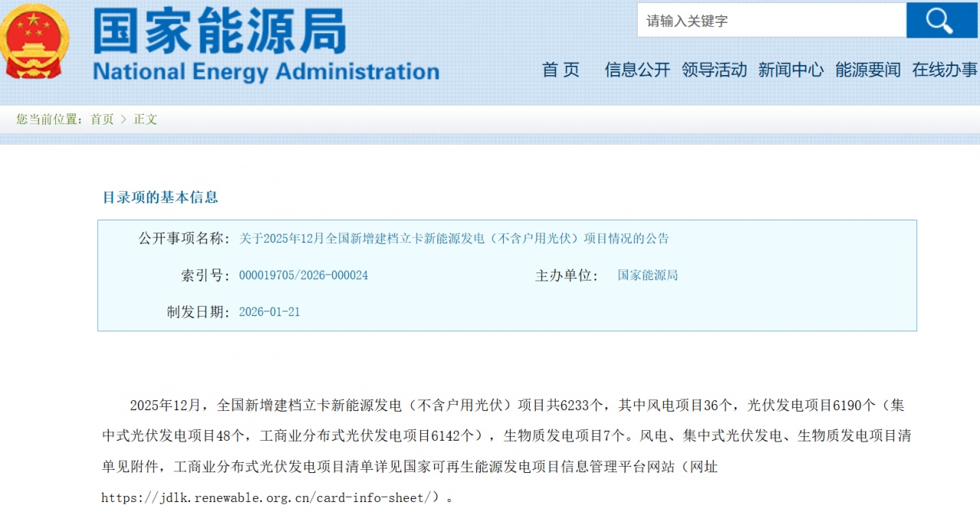Open the 首页 navigation menu
Image resolution: width=980 pixels, height=512 pixels.
point(560,70)
